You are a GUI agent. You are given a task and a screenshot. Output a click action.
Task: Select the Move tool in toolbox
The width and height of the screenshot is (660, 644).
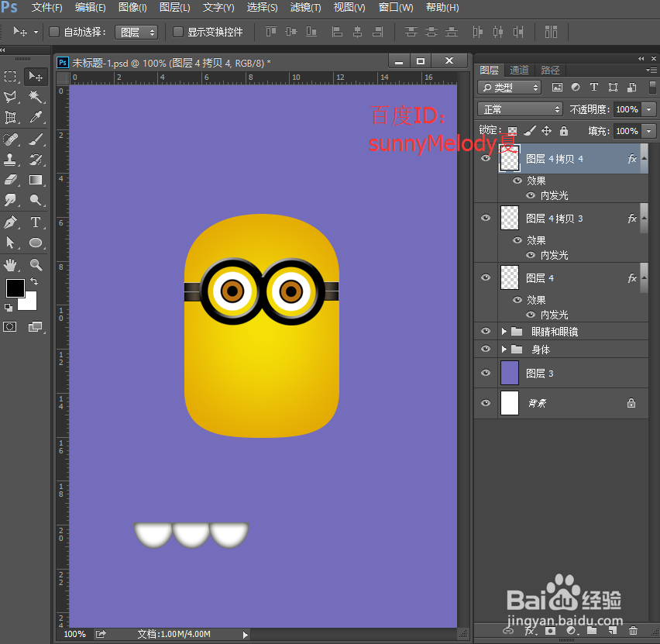(x=36, y=76)
